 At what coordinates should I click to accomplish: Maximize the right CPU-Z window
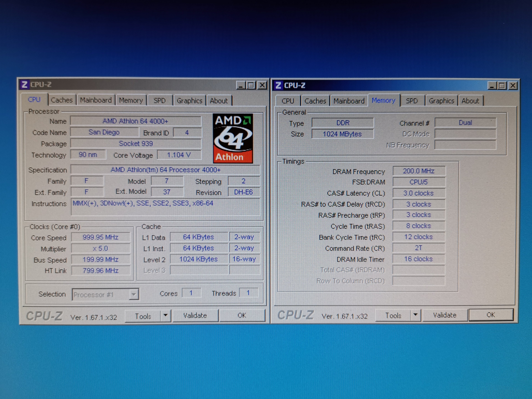(x=502, y=86)
